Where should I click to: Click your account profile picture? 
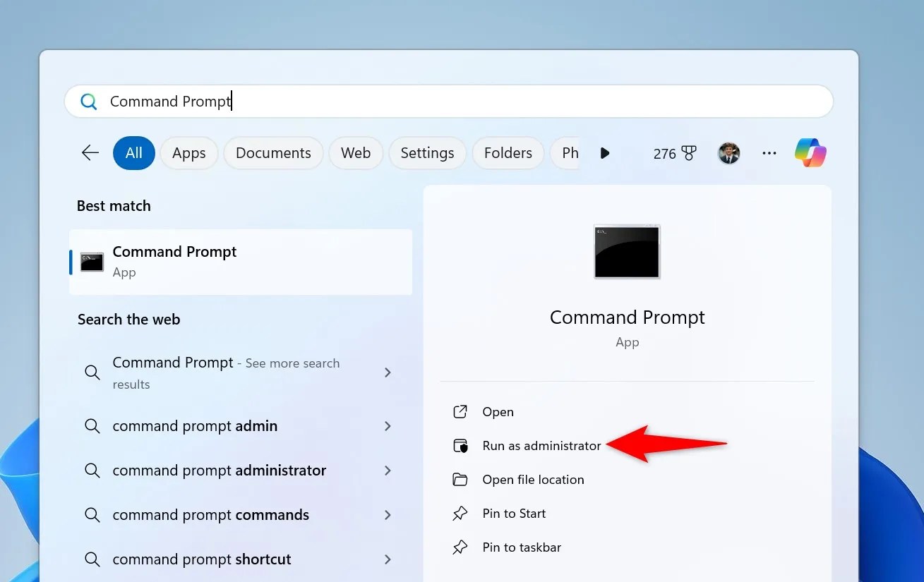tap(728, 152)
